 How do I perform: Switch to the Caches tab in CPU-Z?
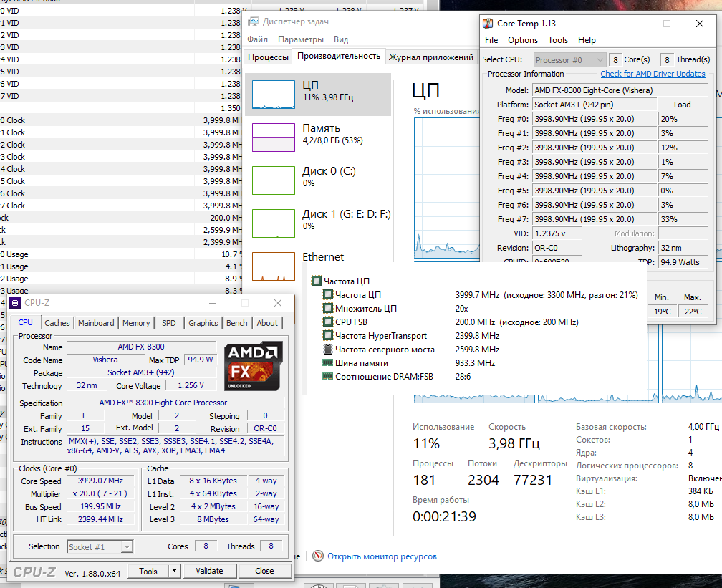coord(57,323)
